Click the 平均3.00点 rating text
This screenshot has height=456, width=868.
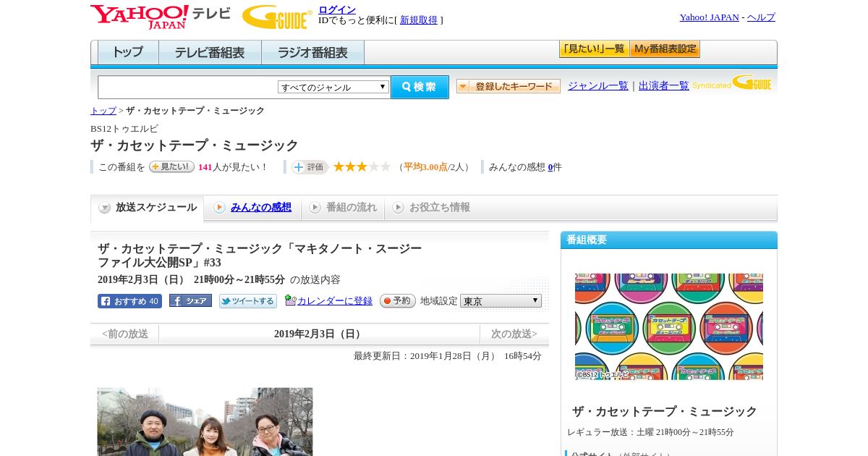point(425,167)
